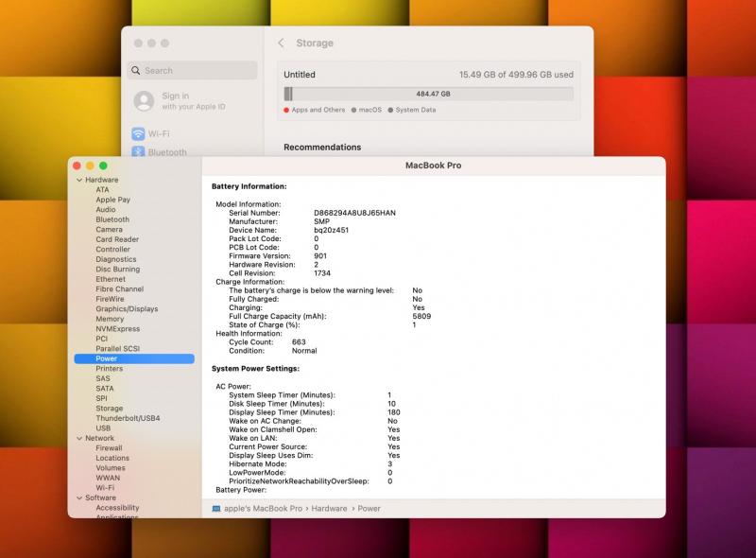The image size is (756, 558).
Task: Open Bluetooth in System Settings sidebar
Action: click(159, 152)
